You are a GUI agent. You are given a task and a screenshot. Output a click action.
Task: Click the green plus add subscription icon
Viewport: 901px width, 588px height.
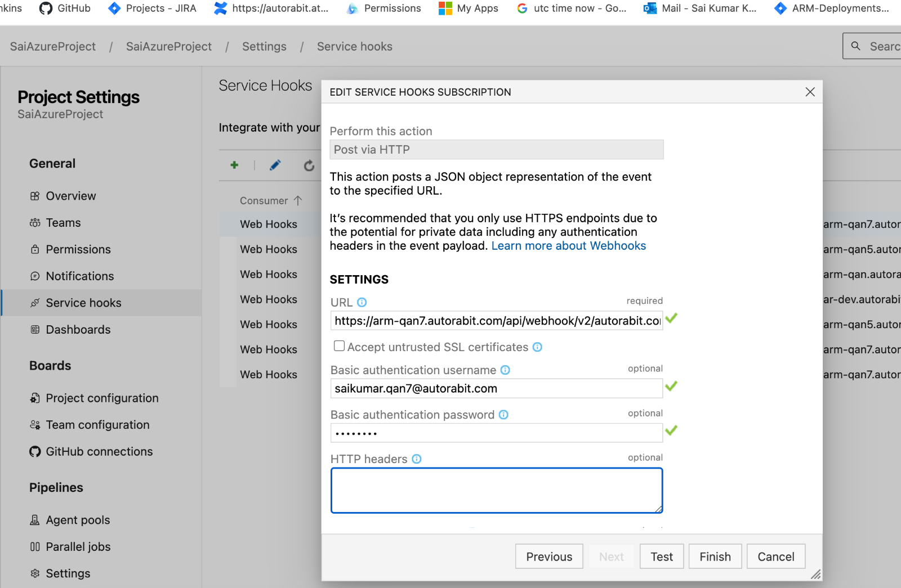coord(234,165)
